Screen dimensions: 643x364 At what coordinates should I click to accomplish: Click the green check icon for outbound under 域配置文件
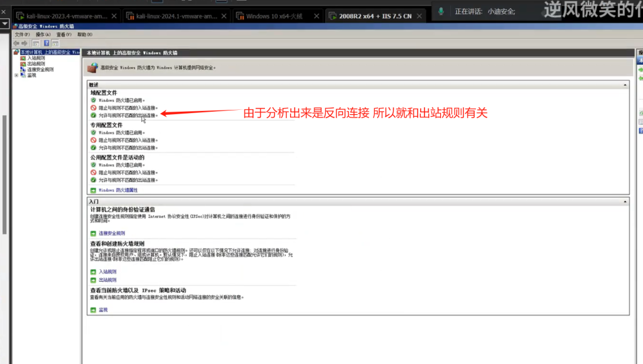point(94,115)
